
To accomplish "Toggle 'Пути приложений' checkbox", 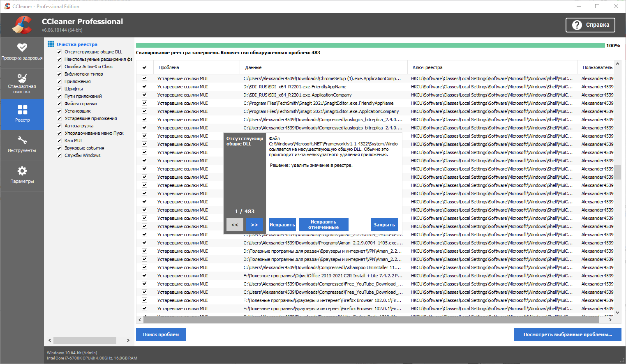I will click(x=59, y=96).
